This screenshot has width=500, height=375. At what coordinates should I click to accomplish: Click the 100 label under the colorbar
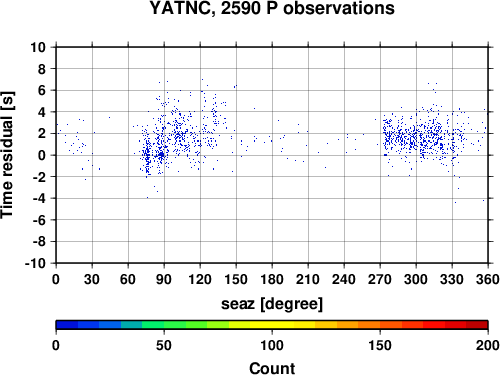coord(272,345)
